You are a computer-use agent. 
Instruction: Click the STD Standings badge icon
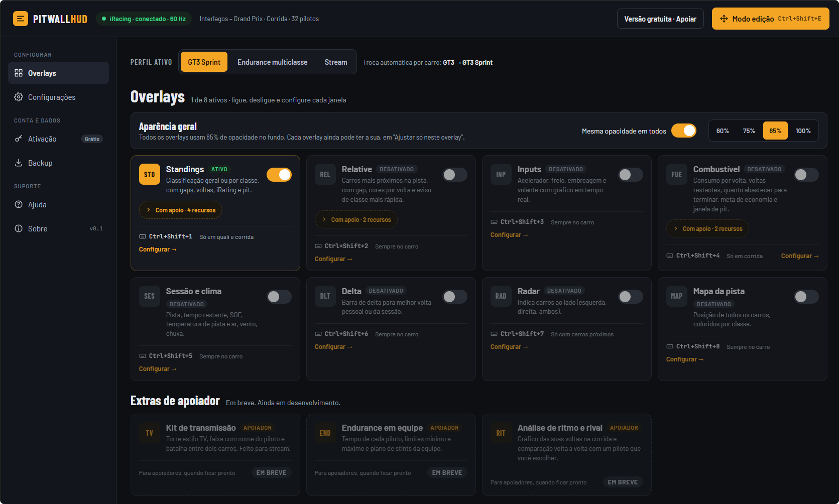click(x=150, y=174)
